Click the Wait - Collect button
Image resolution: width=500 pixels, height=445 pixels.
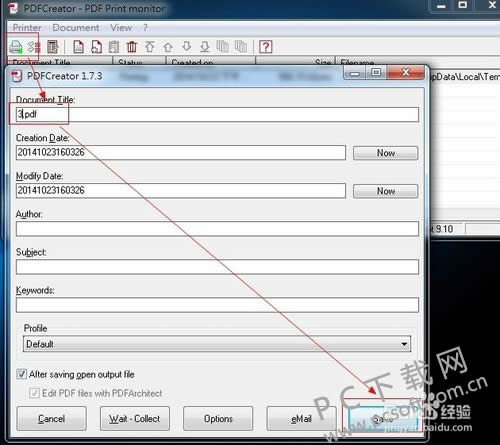click(135, 419)
